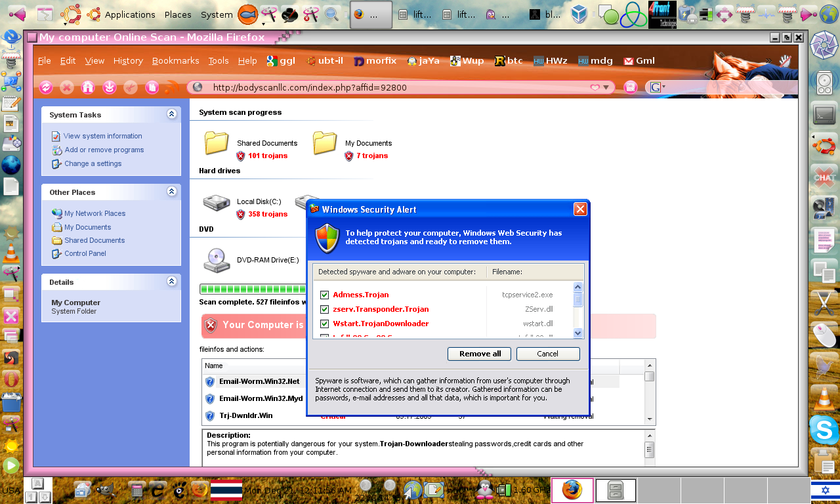Click the green scan progress bar
This screenshot has height=504, width=840.
click(x=253, y=289)
